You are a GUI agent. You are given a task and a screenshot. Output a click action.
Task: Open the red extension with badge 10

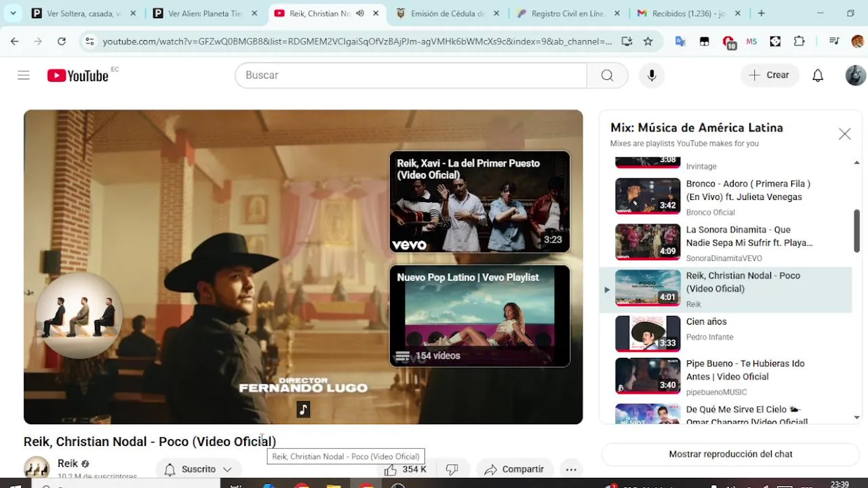pos(728,42)
